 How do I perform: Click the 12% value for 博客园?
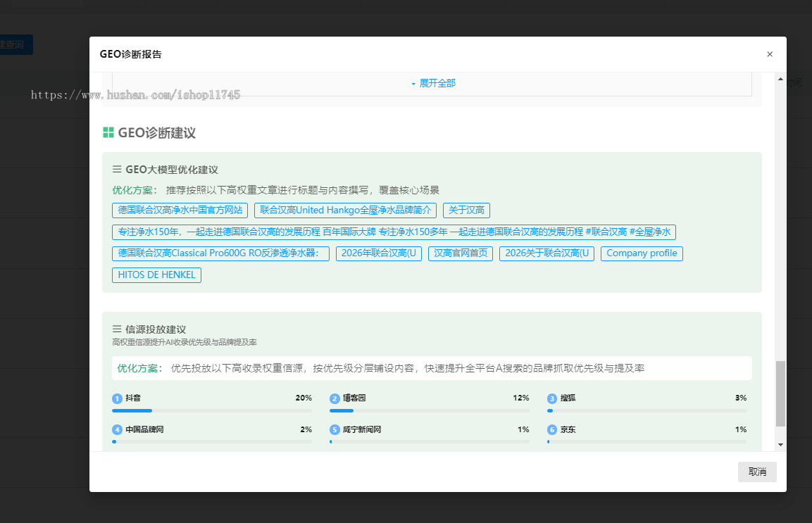pos(521,398)
